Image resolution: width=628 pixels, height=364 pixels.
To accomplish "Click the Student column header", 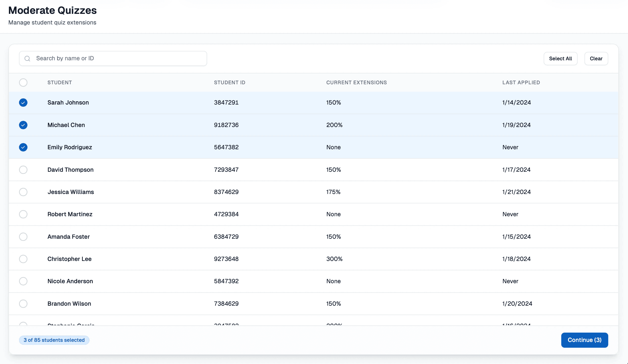I will coord(60,83).
